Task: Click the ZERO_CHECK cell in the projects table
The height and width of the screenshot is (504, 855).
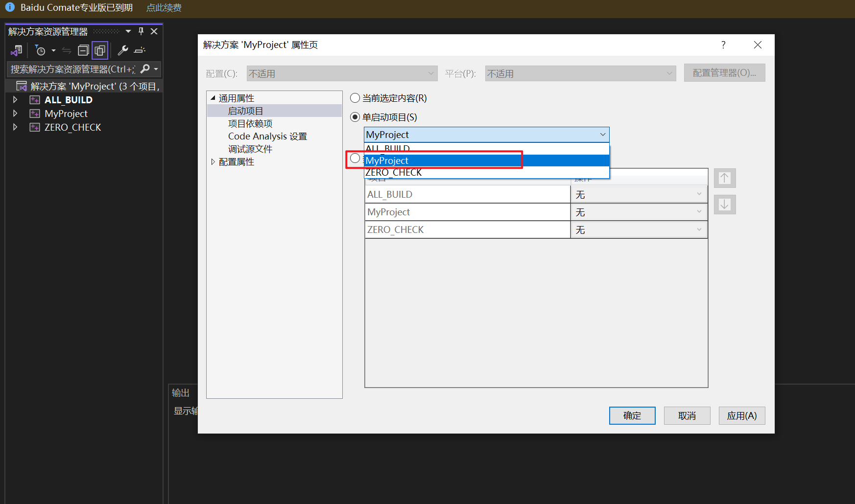Action: click(468, 229)
